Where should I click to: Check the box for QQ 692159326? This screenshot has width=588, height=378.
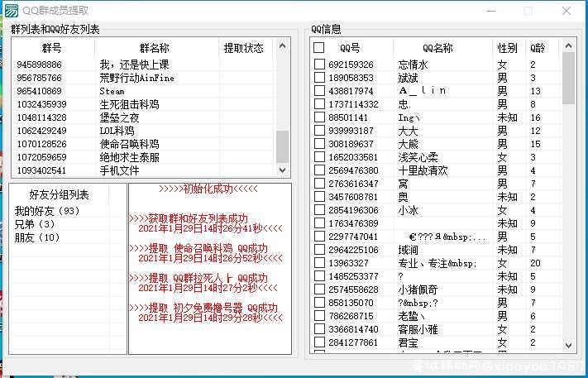click(x=319, y=65)
